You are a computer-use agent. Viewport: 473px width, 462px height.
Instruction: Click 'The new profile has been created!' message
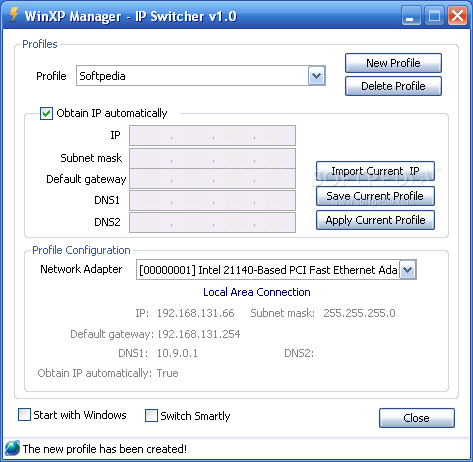(x=105, y=449)
